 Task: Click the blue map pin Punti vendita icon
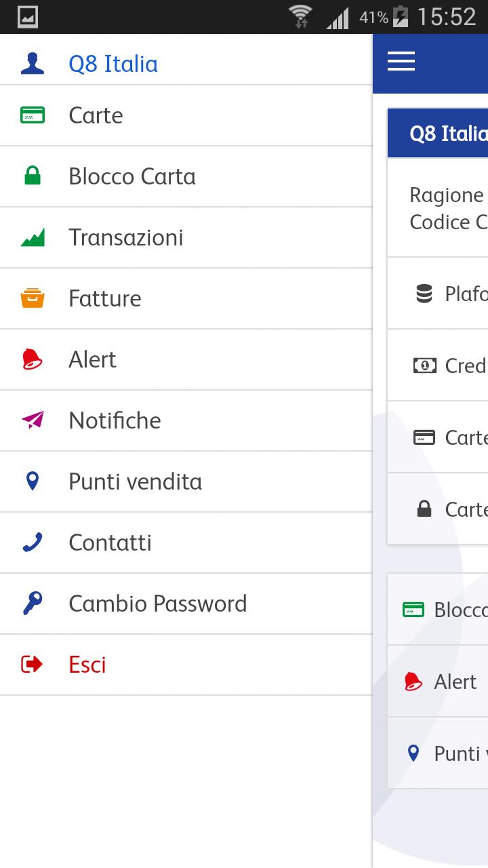point(33,481)
